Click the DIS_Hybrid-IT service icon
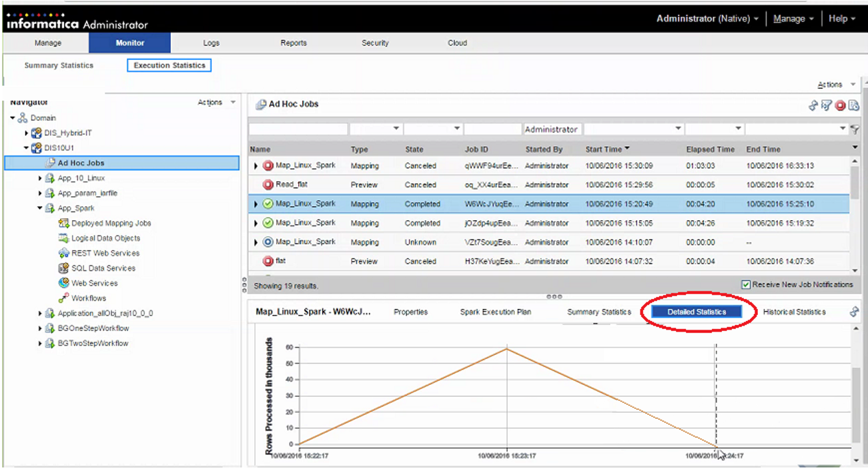The width and height of the screenshot is (868, 469). click(x=37, y=133)
